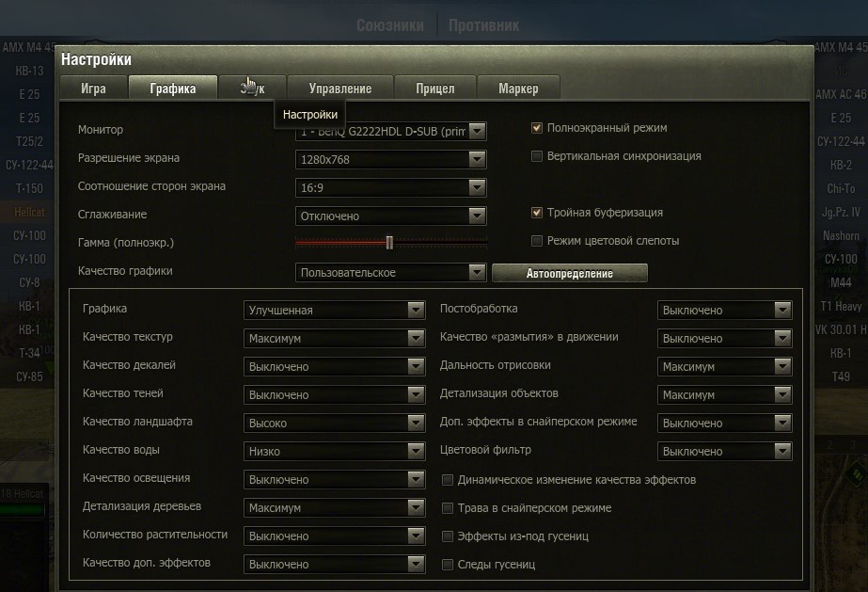Screen dimensions: 868x592
Task: Disable Полноэкранный режим checkbox
Action: [x=537, y=128]
